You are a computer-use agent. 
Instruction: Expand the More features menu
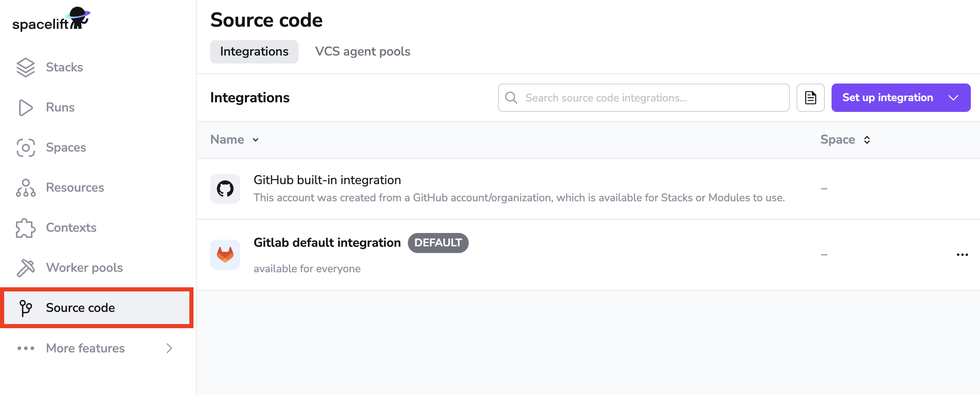pos(85,348)
